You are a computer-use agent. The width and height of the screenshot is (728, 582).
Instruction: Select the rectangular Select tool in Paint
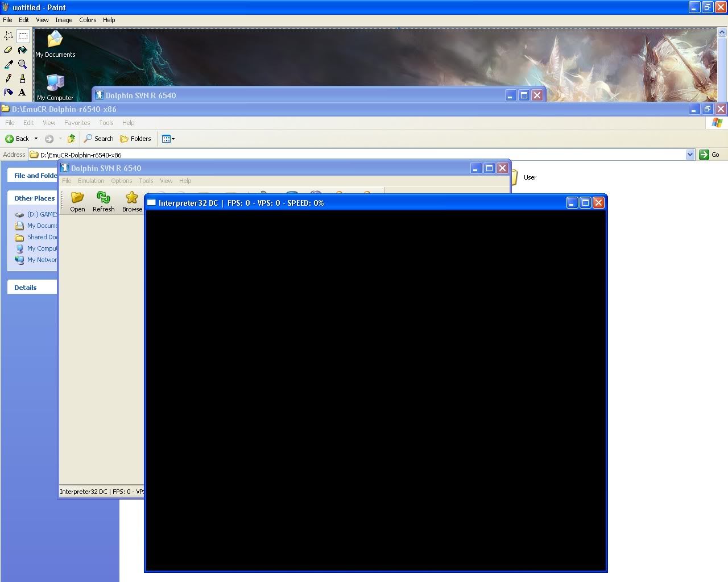23,36
